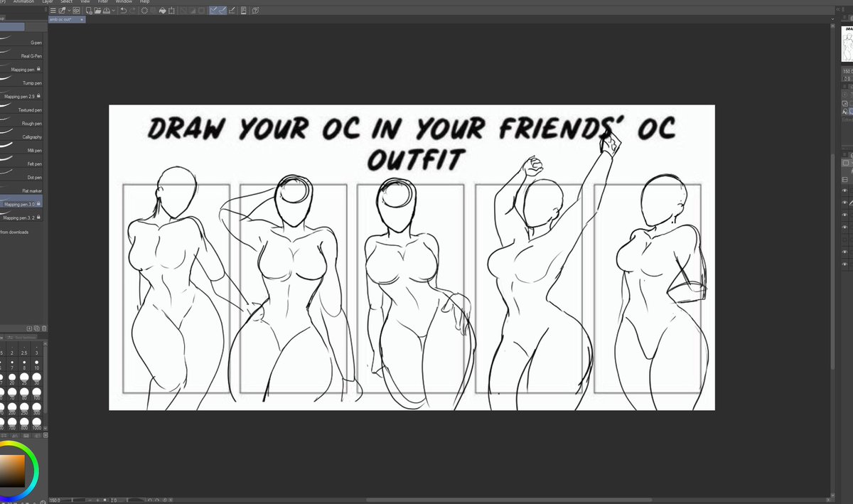Create a new canvas with New icon

point(89,11)
